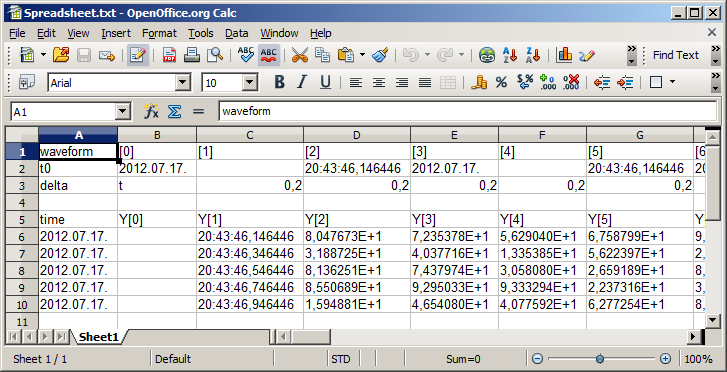Toggle Italic formatting
This screenshot has width=727, height=372.
tap(302, 83)
